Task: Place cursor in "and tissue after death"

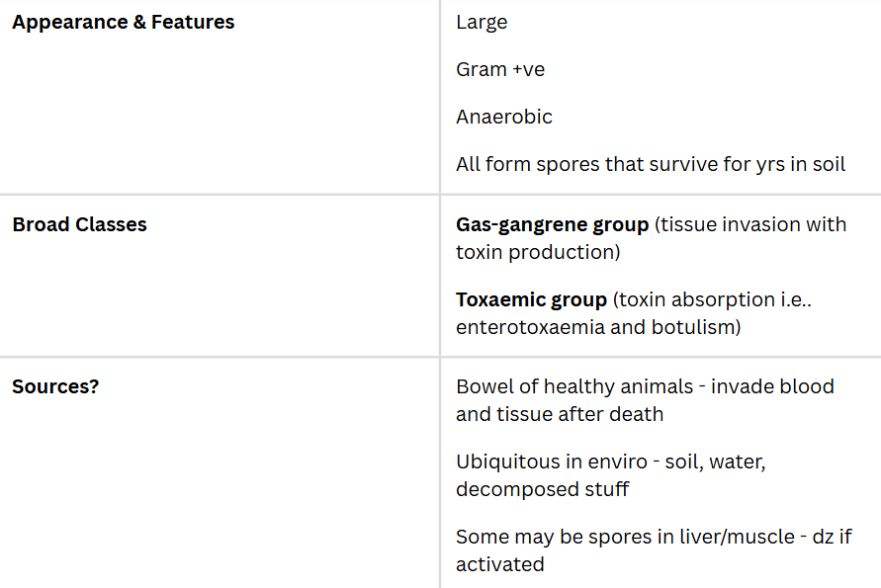Action: coord(560,414)
